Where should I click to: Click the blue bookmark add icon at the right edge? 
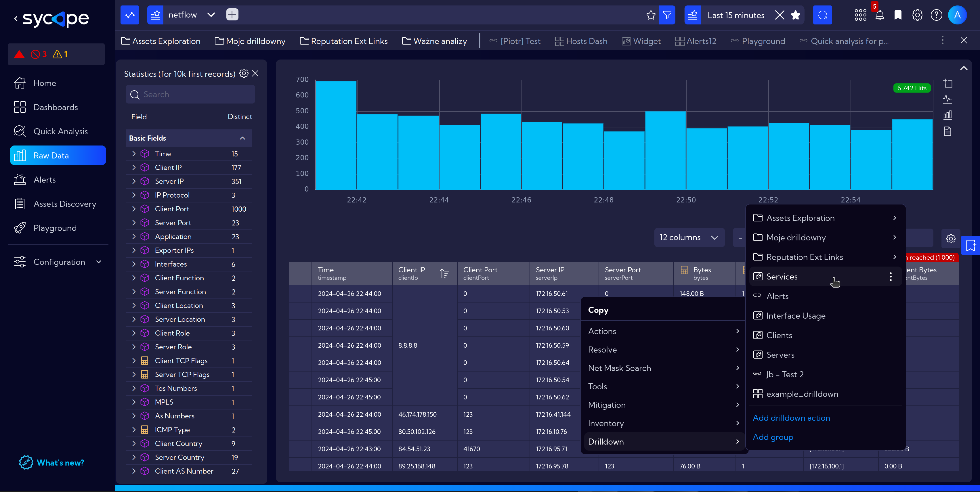pyautogui.click(x=971, y=246)
